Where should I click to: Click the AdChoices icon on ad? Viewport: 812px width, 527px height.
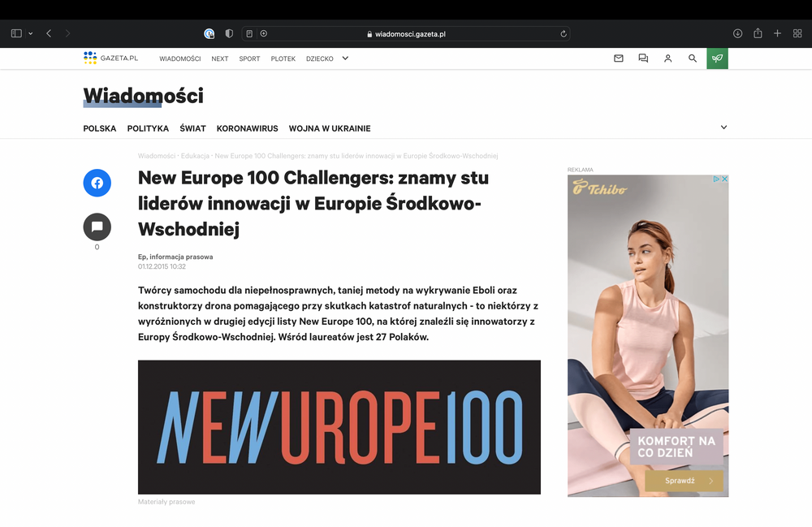click(x=717, y=179)
